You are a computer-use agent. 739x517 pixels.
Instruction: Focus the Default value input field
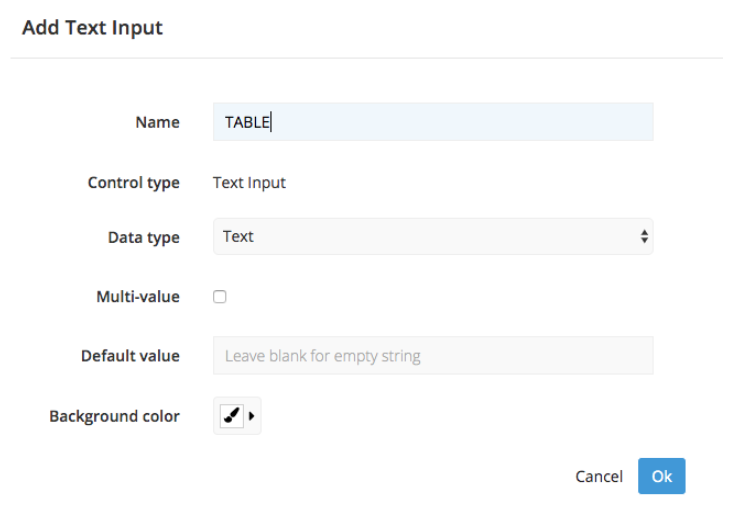[x=433, y=355]
